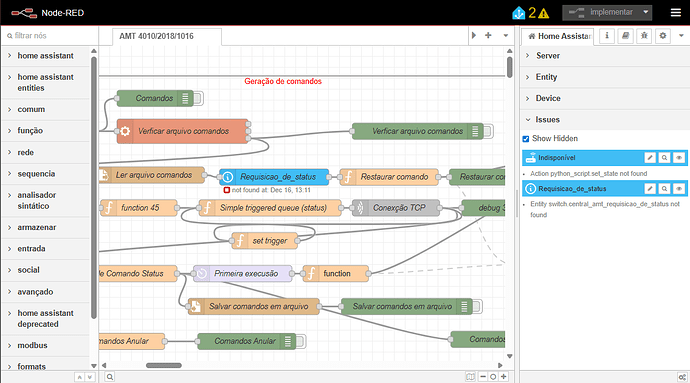690x383 pixels.
Task: Click the canvas vertical scrollbar thumb
Action: tap(509, 67)
